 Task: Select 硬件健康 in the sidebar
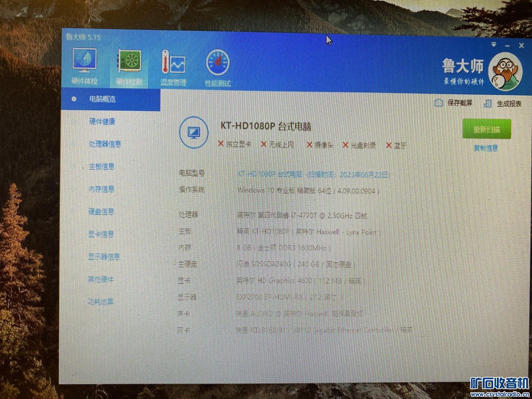click(102, 122)
